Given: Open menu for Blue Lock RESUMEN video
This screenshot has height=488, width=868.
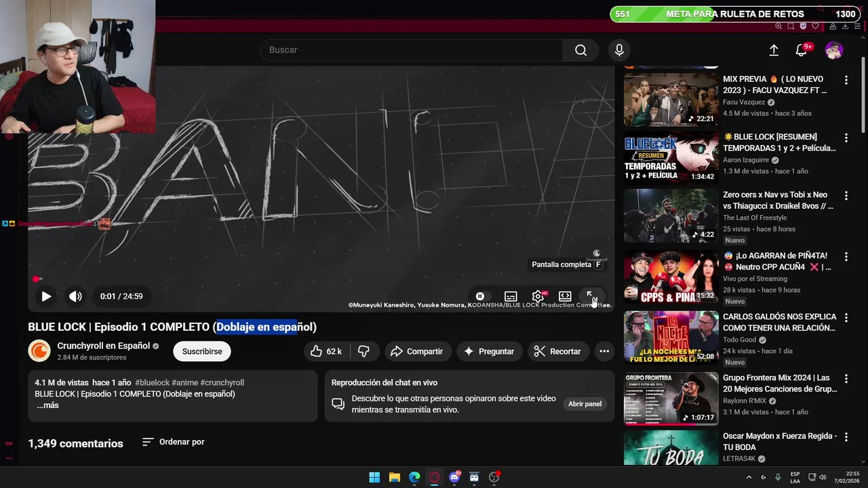Looking at the screenshot, I should [x=846, y=138].
